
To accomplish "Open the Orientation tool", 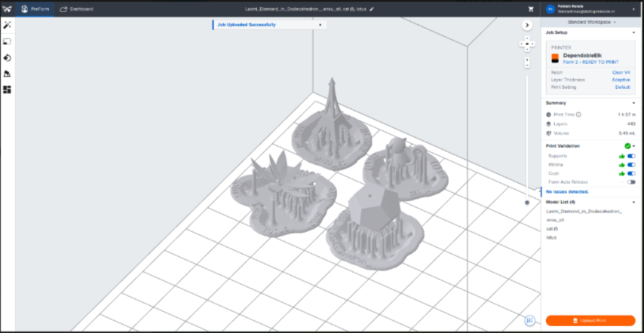I will point(7,58).
